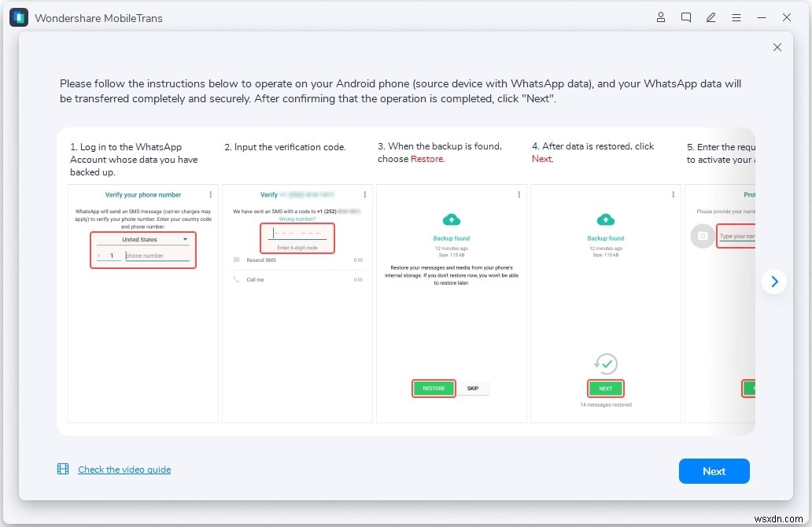Open the Check the video guide link
The width and height of the screenshot is (812, 527).
[124, 469]
